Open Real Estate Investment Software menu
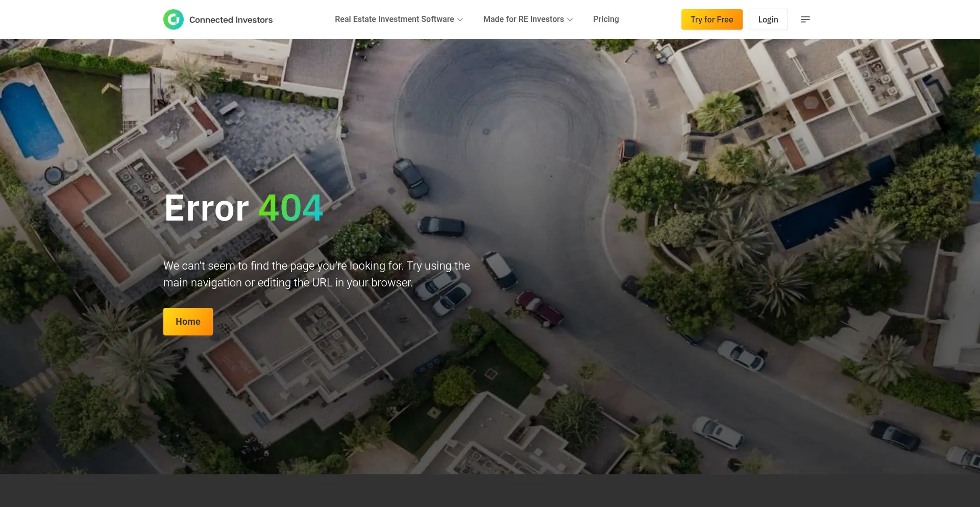The height and width of the screenshot is (507, 980). click(394, 19)
